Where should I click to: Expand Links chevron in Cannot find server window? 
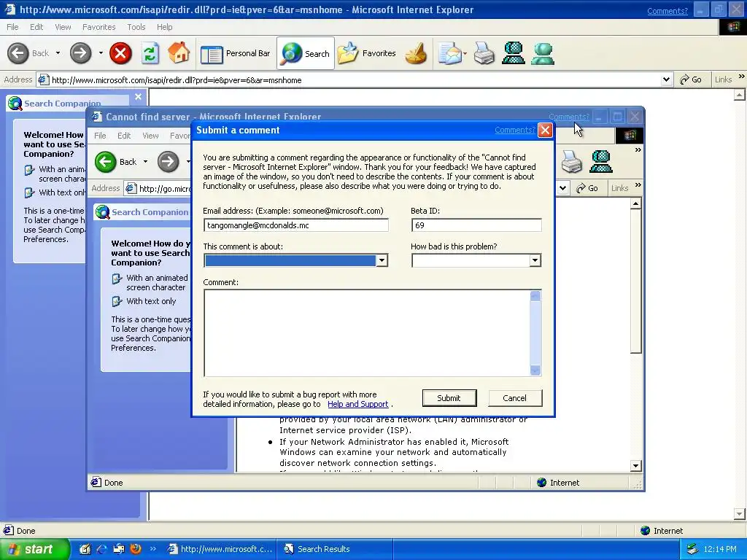point(638,184)
